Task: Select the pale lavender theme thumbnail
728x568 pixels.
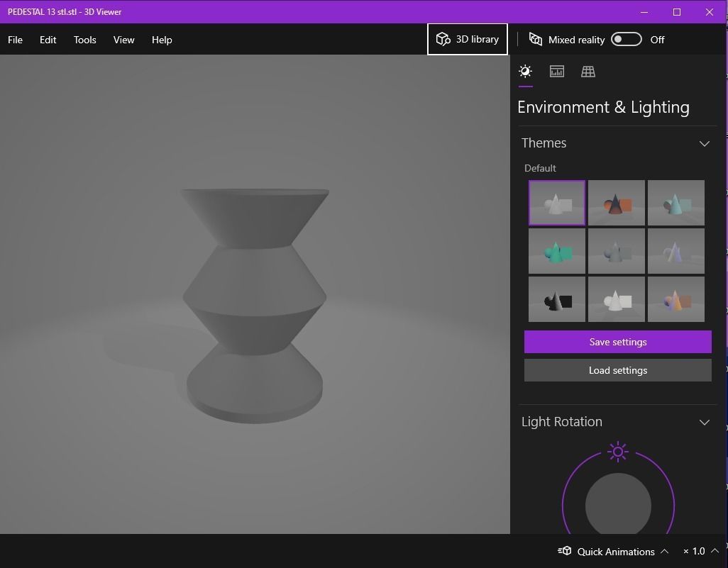Action: tap(676, 251)
